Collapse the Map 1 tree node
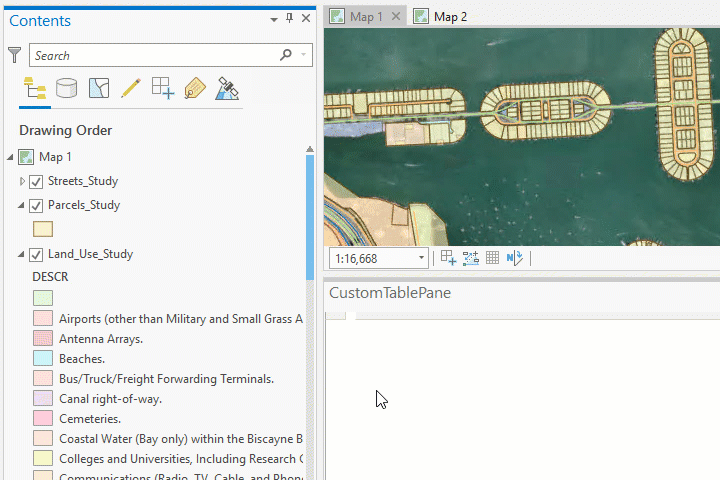Viewport: 720px width, 480px height. coord(10,157)
